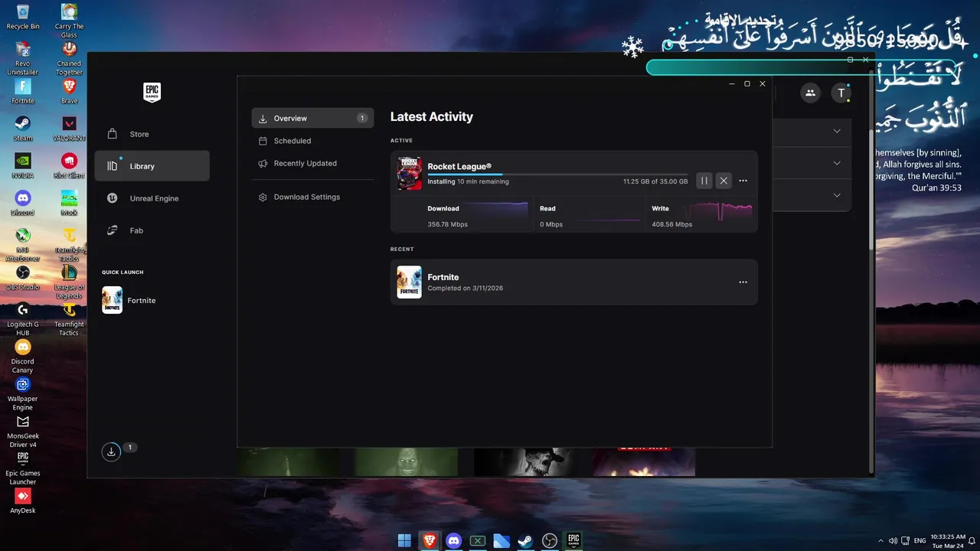980x551 pixels.
Task: Select the Riot Client desktop icon
Action: pyautogui.click(x=69, y=166)
